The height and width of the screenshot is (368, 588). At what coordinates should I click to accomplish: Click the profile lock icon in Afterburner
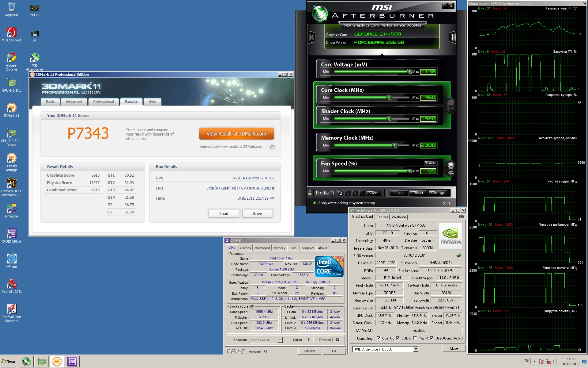click(x=310, y=193)
